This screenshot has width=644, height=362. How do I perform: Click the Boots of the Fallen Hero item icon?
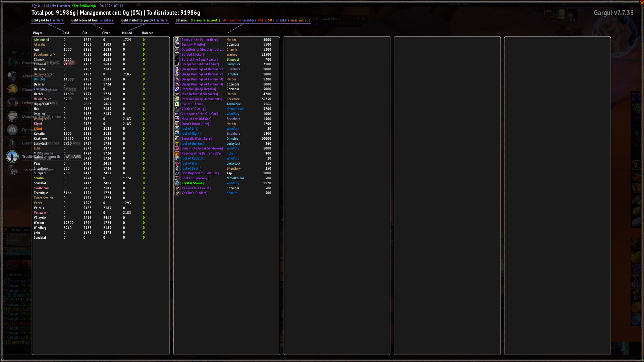click(x=177, y=40)
